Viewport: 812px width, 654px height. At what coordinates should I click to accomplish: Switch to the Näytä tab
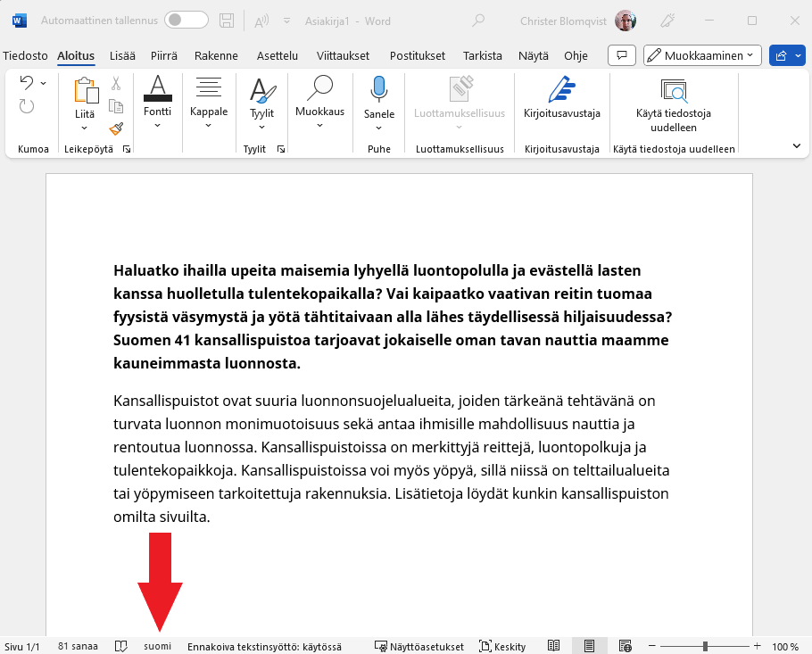(533, 55)
